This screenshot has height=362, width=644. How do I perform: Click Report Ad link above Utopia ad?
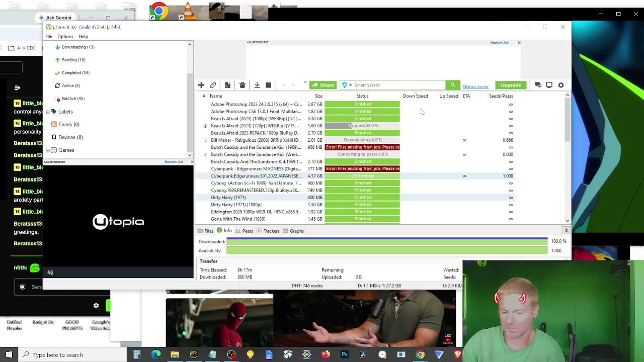pyautogui.click(x=174, y=162)
